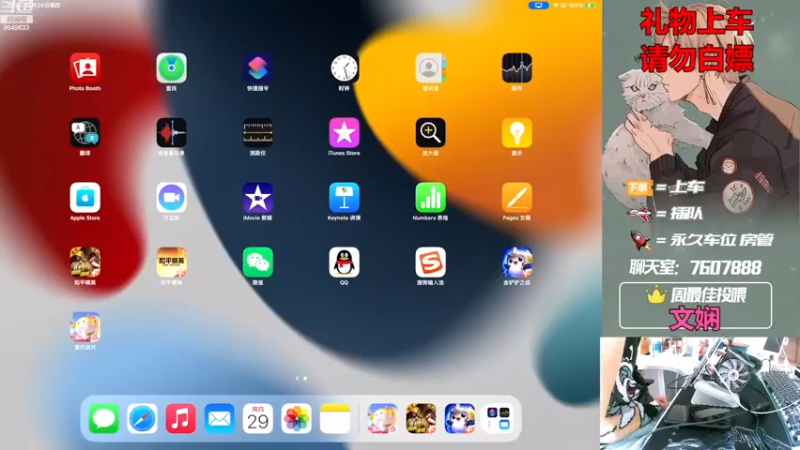The height and width of the screenshot is (450, 800).
Task: Open Mail in the dock
Action: click(x=219, y=418)
